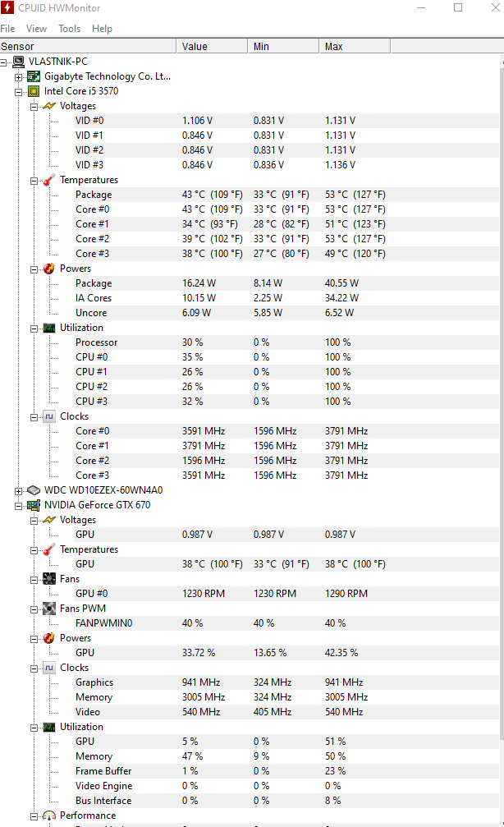
Task: Open the File menu
Action: click(x=7, y=29)
